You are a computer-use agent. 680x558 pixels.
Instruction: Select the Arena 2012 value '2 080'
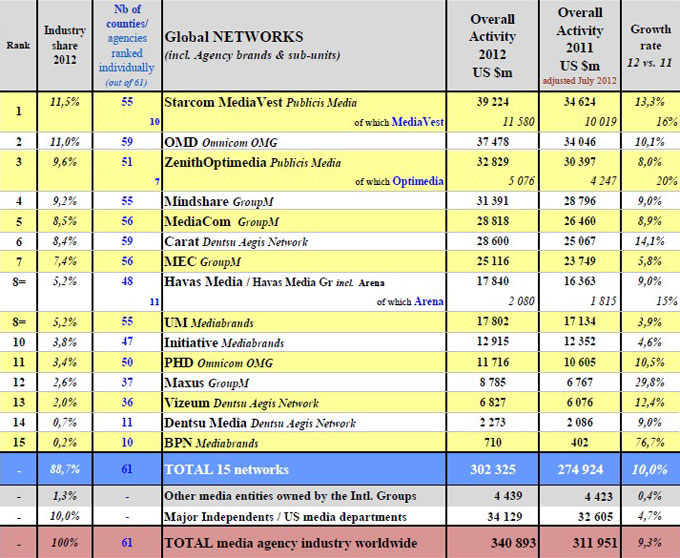tap(522, 301)
